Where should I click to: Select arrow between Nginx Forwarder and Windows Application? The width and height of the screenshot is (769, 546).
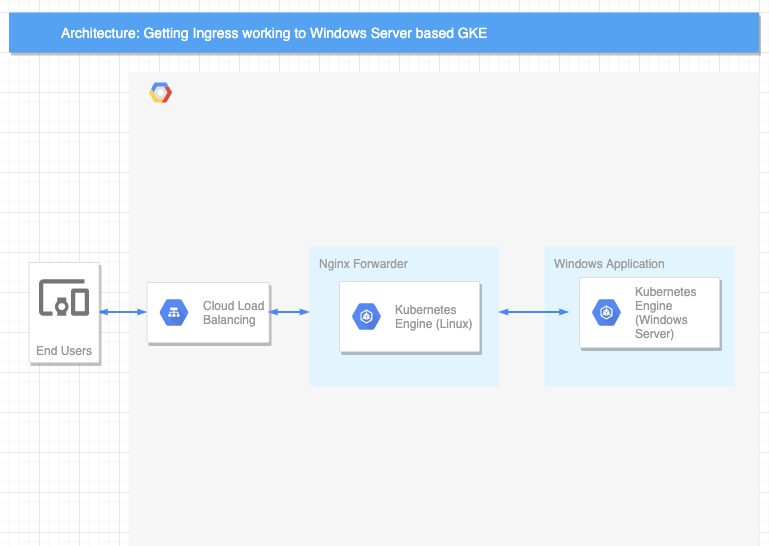click(x=534, y=312)
